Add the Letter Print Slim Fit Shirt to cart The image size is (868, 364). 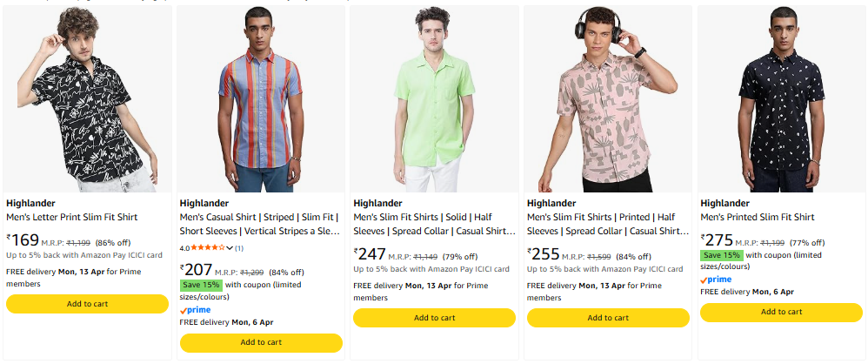pos(87,304)
